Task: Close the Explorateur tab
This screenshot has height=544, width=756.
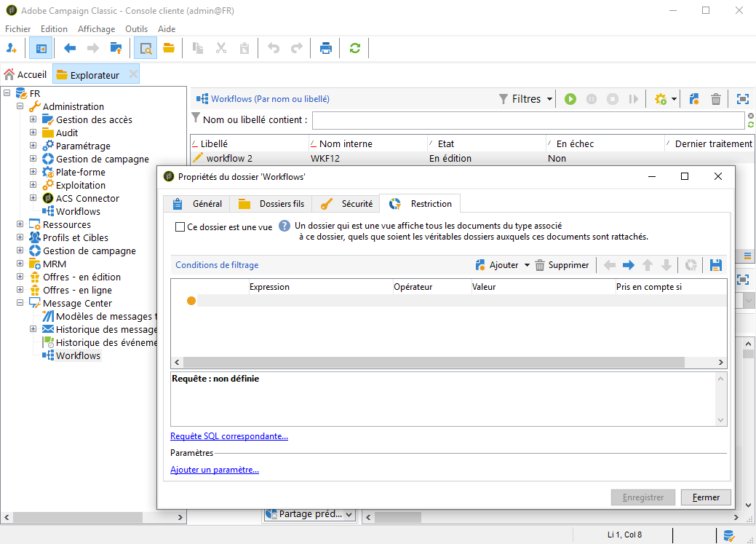Action: (x=133, y=74)
